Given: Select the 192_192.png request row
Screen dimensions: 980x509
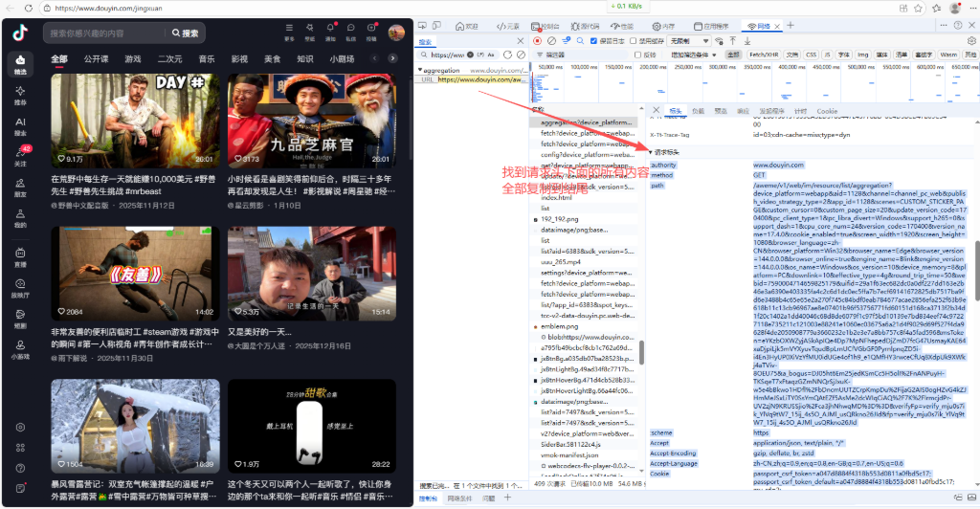Looking at the screenshot, I should tap(585, 219).
